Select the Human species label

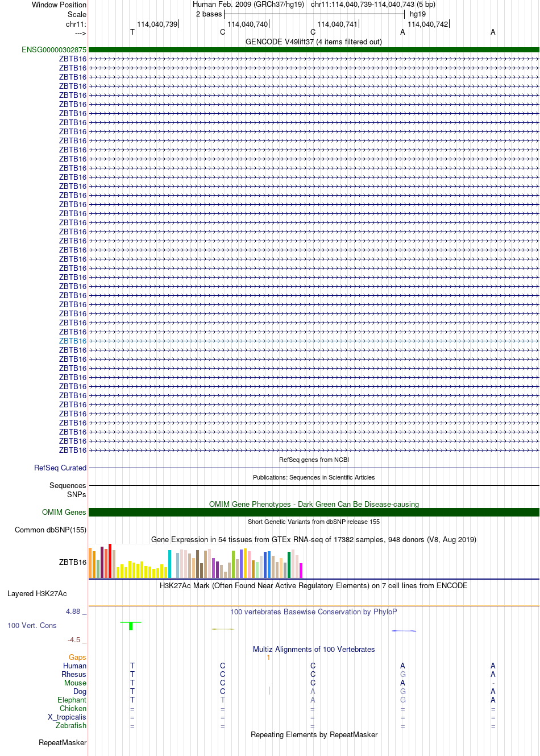coord(75,666)
